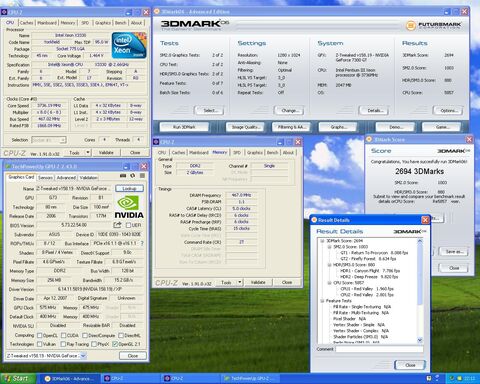Toggle the PhysX checkbox
The height and width of the screenshot is (384, 480).
click(x=94, y=344)
